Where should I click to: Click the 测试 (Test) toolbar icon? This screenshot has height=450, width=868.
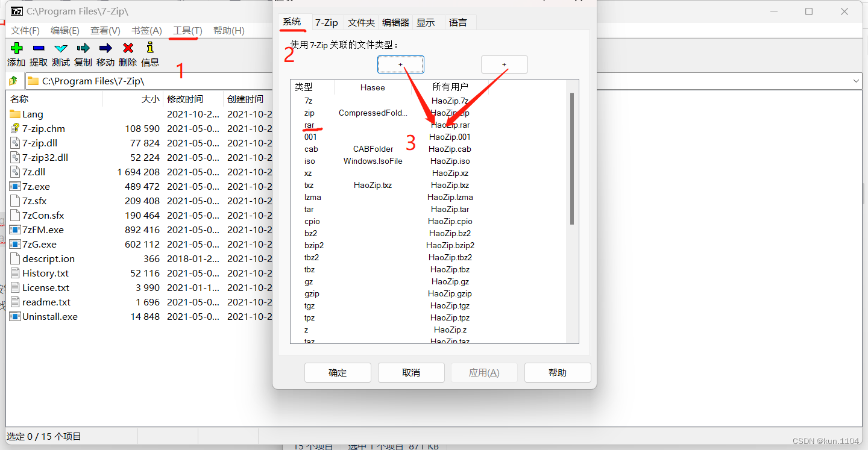[61, 48]
